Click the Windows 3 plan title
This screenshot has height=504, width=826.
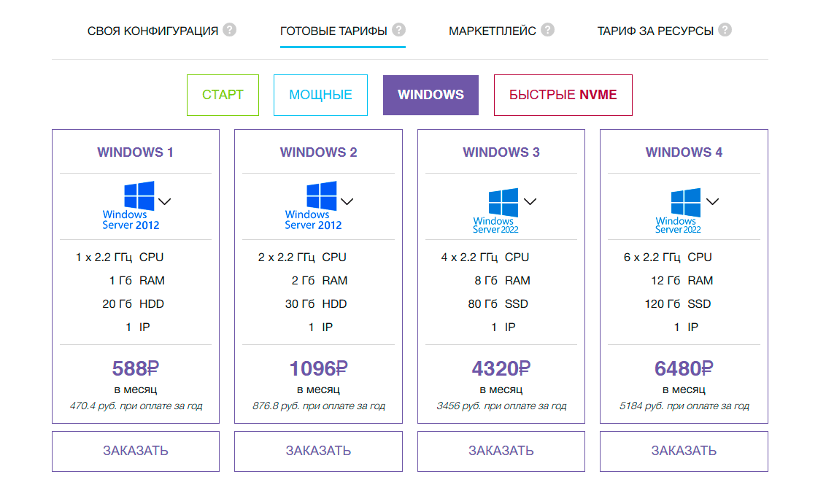click(x=501, y=152)
